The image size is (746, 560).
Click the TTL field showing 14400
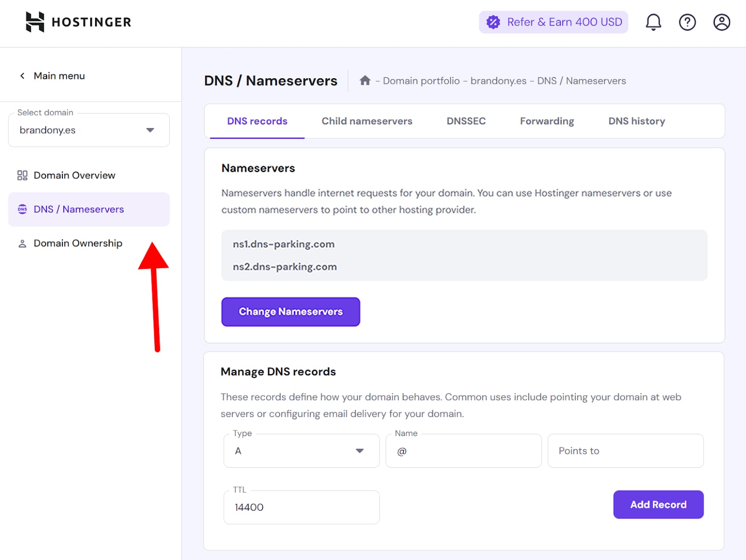[x=301, y=507]
